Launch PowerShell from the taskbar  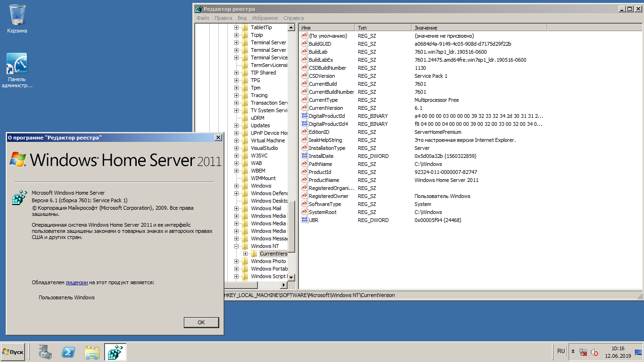(x=68, y=352)
